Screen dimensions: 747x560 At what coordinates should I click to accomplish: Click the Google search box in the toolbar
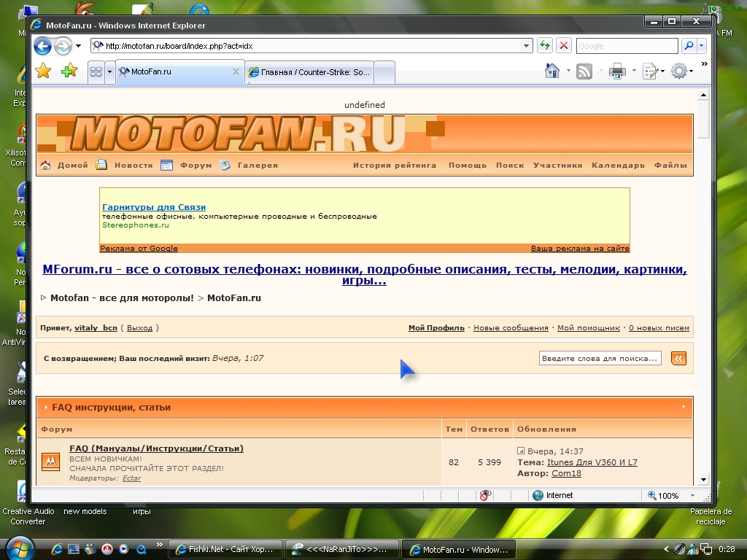click(627, 46)
